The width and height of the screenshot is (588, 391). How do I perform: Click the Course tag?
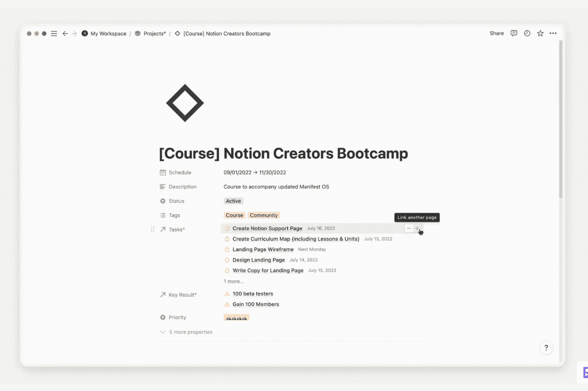[x=234, y=215]
